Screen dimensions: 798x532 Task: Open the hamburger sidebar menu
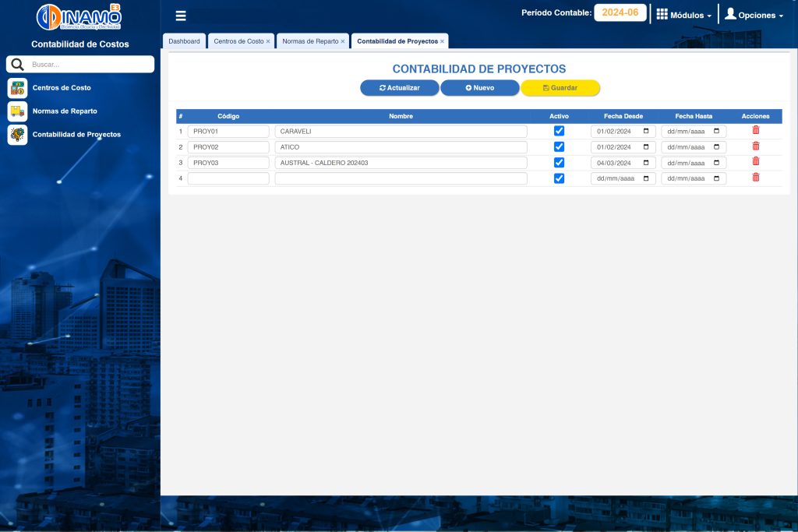click(x=181, y=16)
